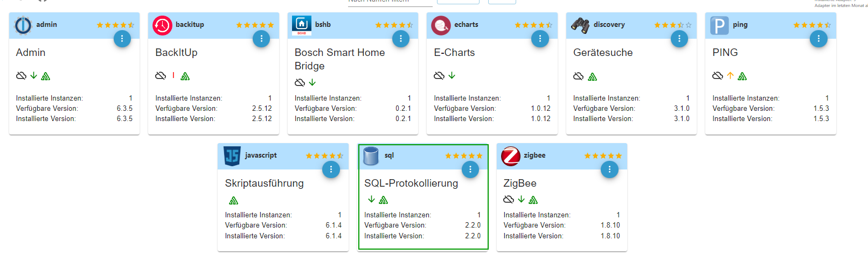
Task: Click the sql database cylinder icon
Action: coord(371,156)
